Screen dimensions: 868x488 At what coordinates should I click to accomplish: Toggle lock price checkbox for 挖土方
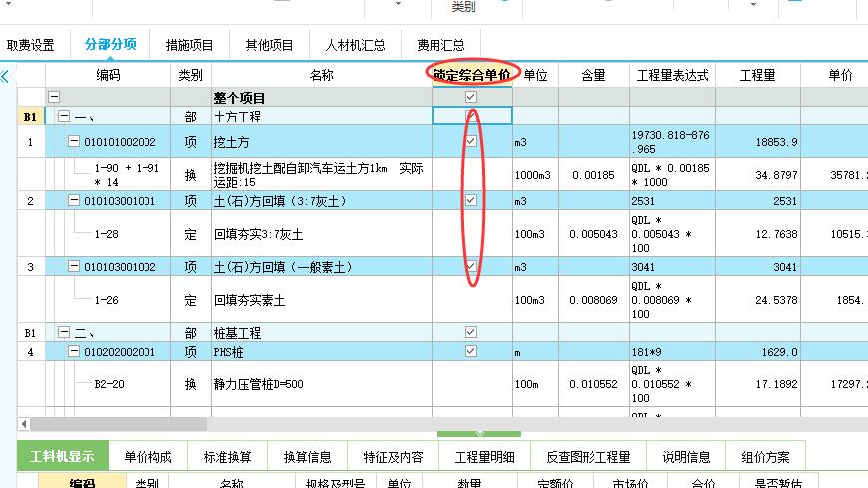coord(471,141)
